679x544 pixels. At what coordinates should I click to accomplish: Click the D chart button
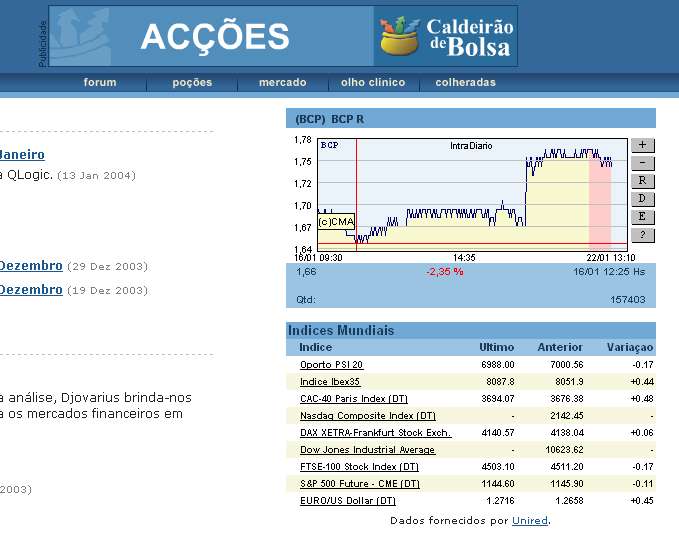[x=643, y=199]
